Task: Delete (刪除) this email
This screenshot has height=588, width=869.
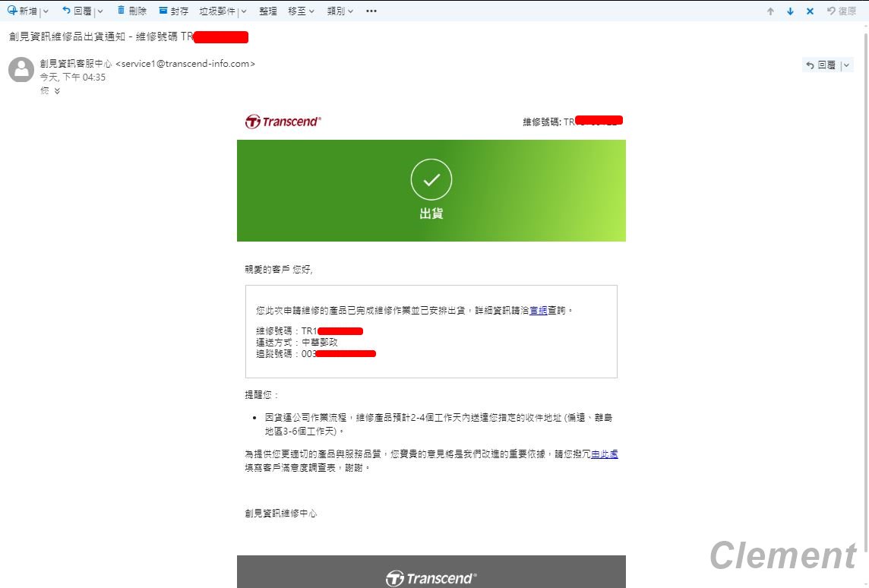Action: (132, 11)
